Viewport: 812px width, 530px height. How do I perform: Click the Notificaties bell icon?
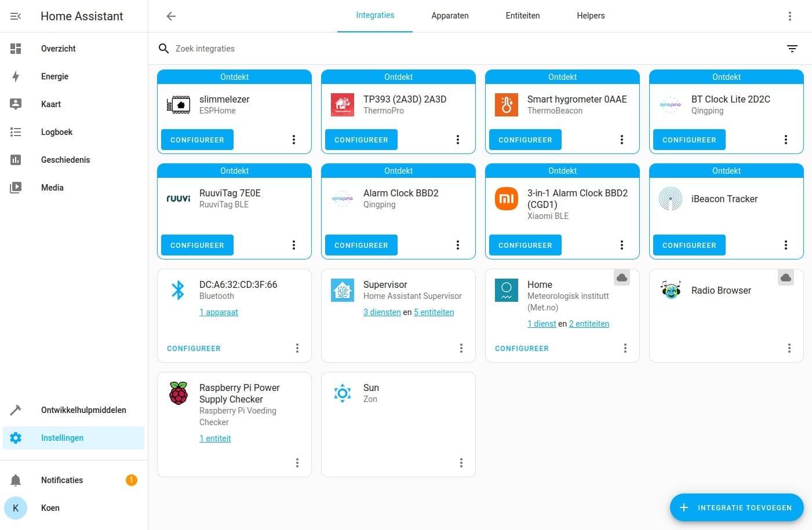tap(16, 480)
